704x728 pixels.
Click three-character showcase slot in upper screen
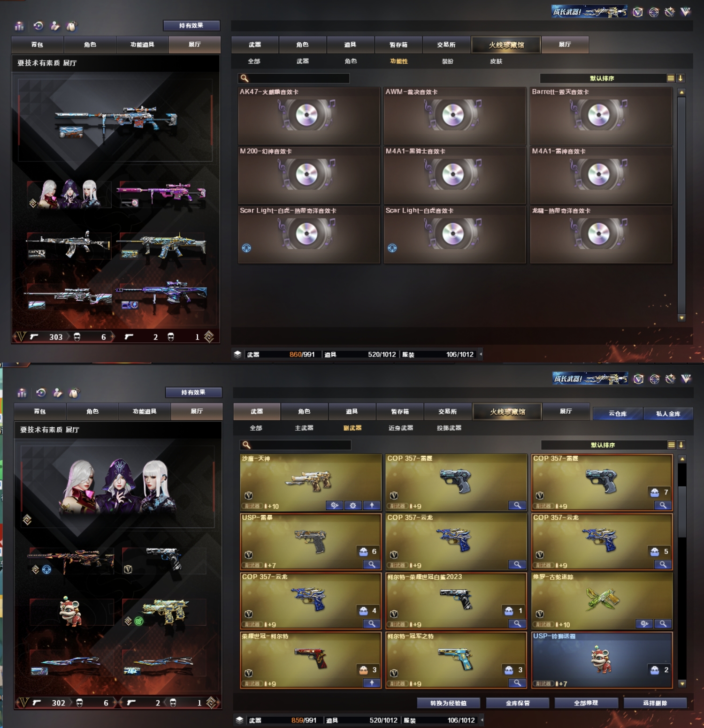tap(69, 194)
